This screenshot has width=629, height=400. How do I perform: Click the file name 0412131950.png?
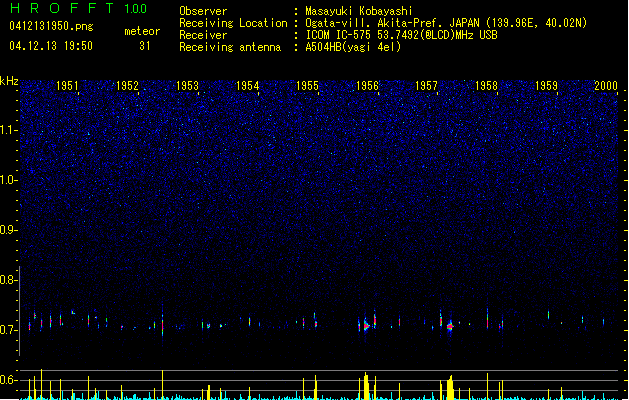coord(51,26)
